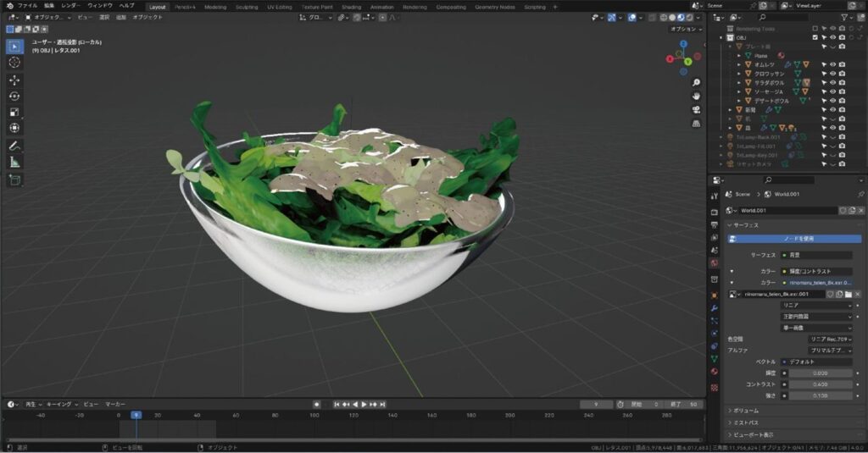Open the World properties tab
This screenshot has height=453, width=868.
click(714, 263)
